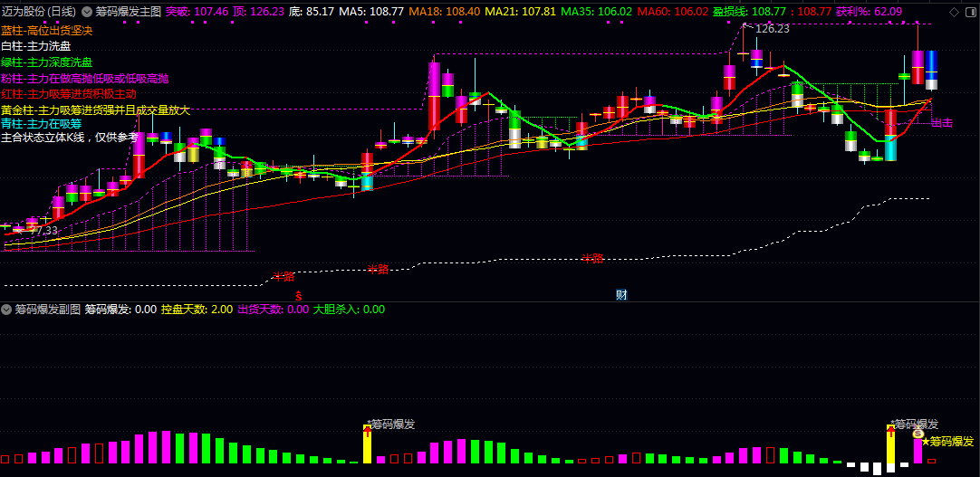Click the 获利%: 62.09 readout
The image size is (980, 477).
[x=869, y=11]
